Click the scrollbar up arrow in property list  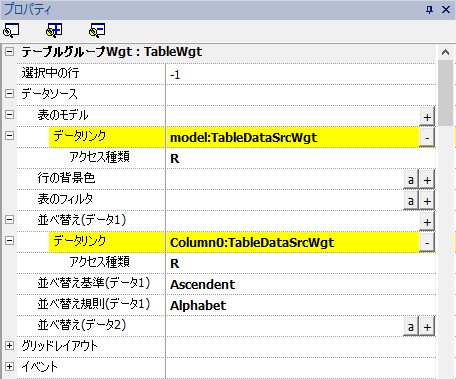445,52
